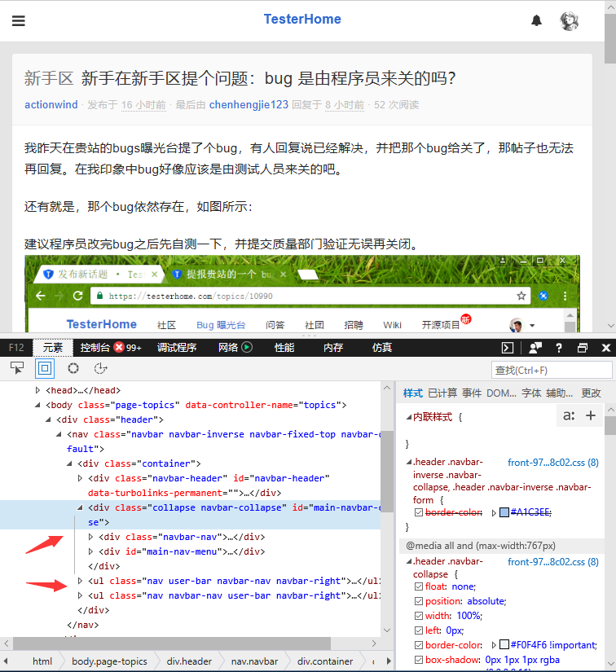This screenshot has width=616, height=672.
Task: Open the hamburger menu icon
Action: coord(18,20)
